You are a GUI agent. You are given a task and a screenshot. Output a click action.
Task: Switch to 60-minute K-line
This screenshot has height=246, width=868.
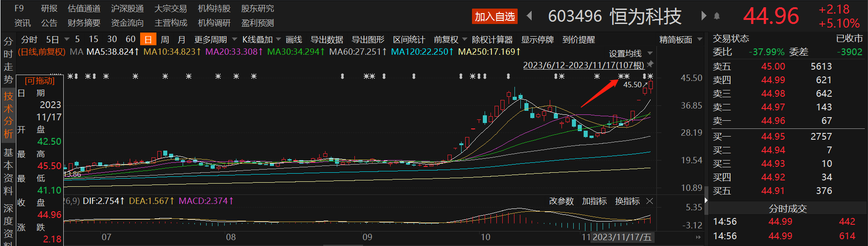[130, 39]
